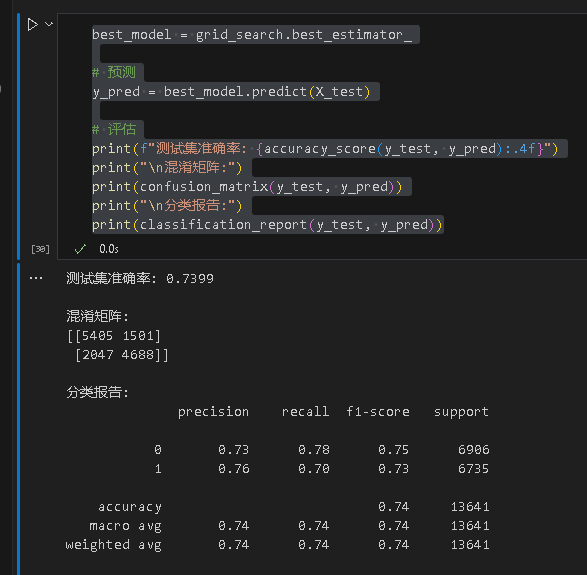Click the # 预测 comment line
This screenshot has width=587, height=575.
coord(114,72)
